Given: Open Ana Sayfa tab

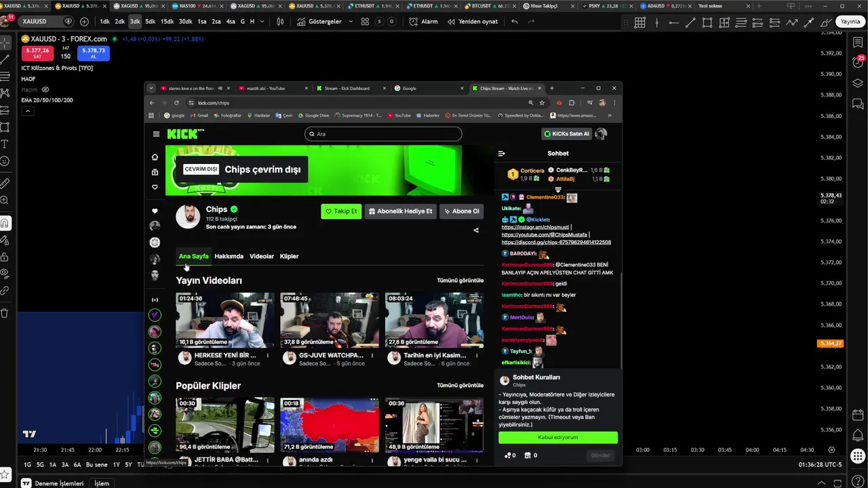Looking at the screenshot, I should coord(193,256).
